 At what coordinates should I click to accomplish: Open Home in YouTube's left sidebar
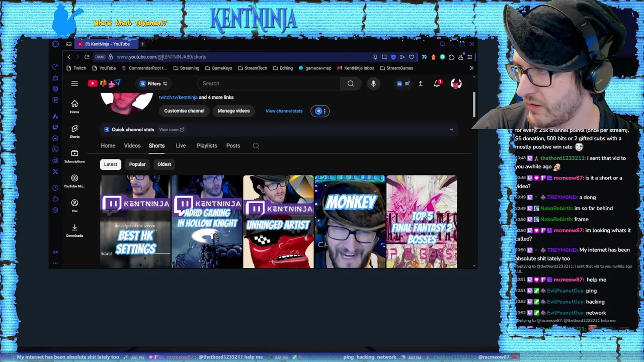[74, 106]
